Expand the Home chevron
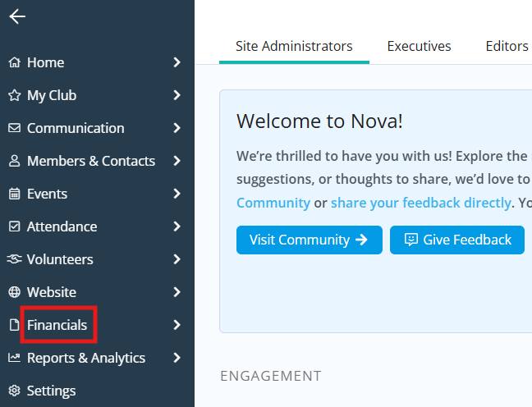This screenshot has height=407, width=532. [x=177, y=62]
